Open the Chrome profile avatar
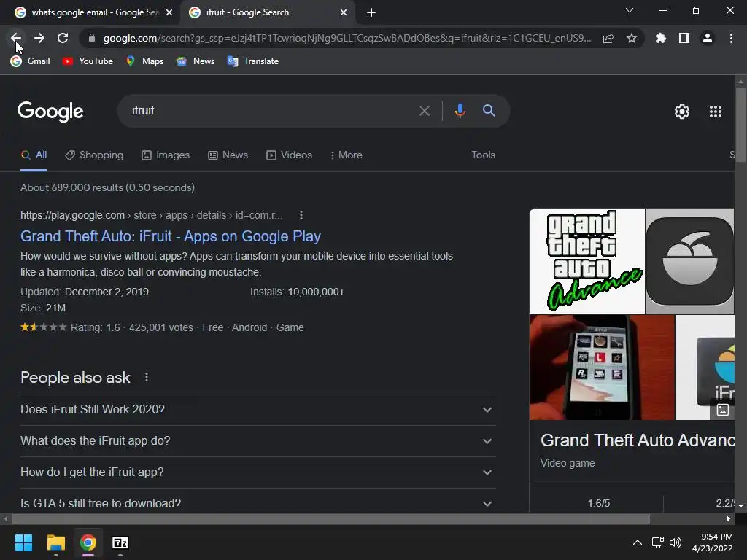747x560 pixels. click(708, 38)
